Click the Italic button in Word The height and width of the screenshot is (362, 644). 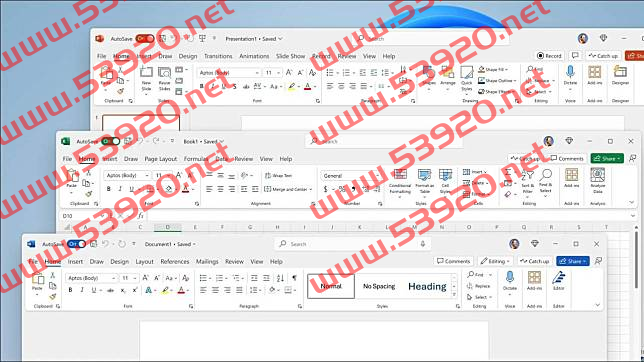pos(82,290)
